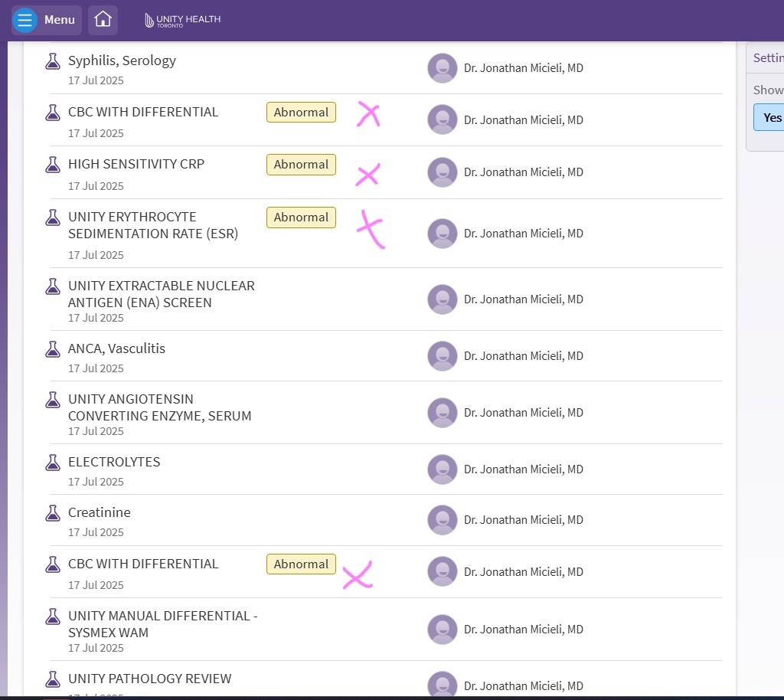Click flask icon beside ELECTROLYTES

tap(52, 463)
